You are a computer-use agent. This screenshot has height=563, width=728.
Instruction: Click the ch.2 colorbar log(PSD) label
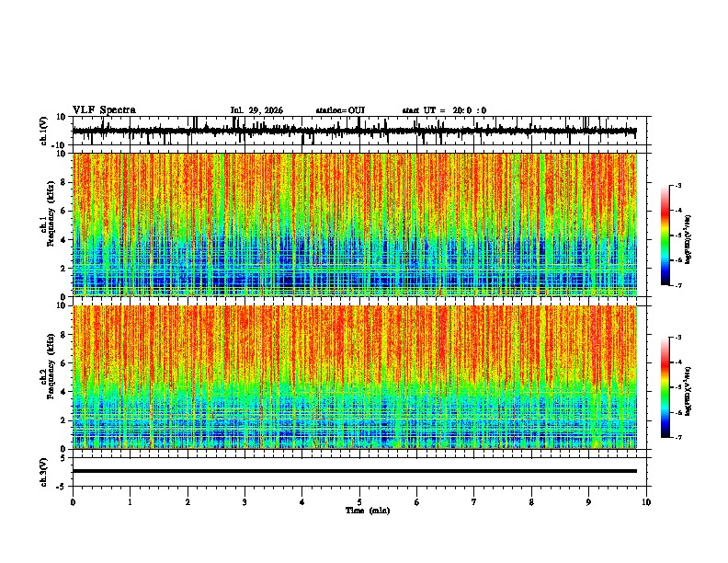point(688,391)
